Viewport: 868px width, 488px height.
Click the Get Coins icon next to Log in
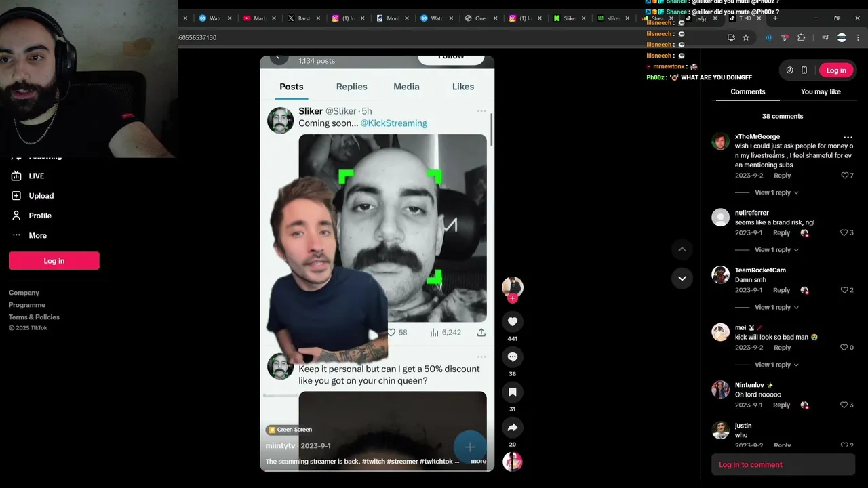pyautogui.click(x=789, y=70)
